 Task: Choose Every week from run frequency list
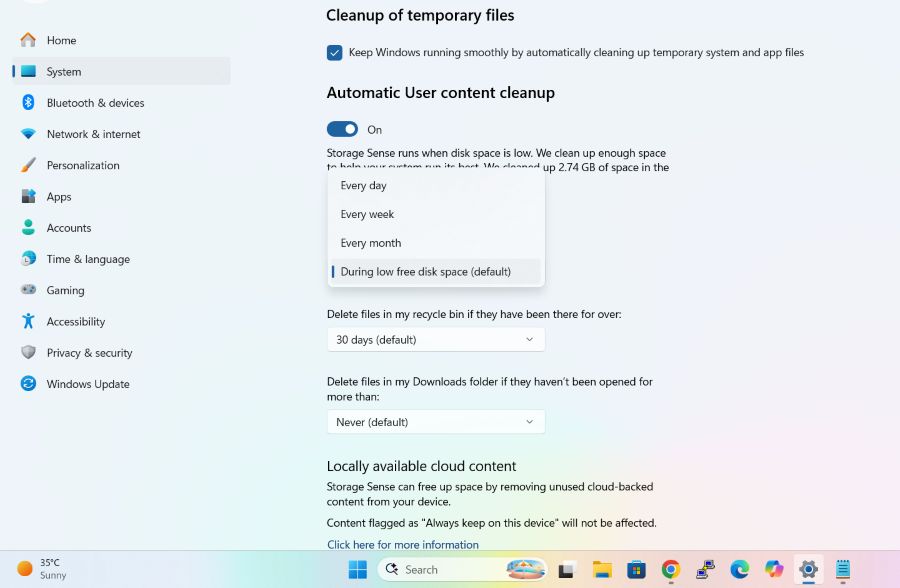[x=436, y=214]
